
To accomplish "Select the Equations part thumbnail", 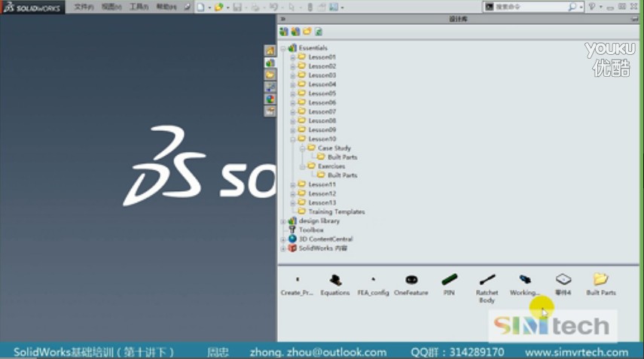I will [335, 284].
